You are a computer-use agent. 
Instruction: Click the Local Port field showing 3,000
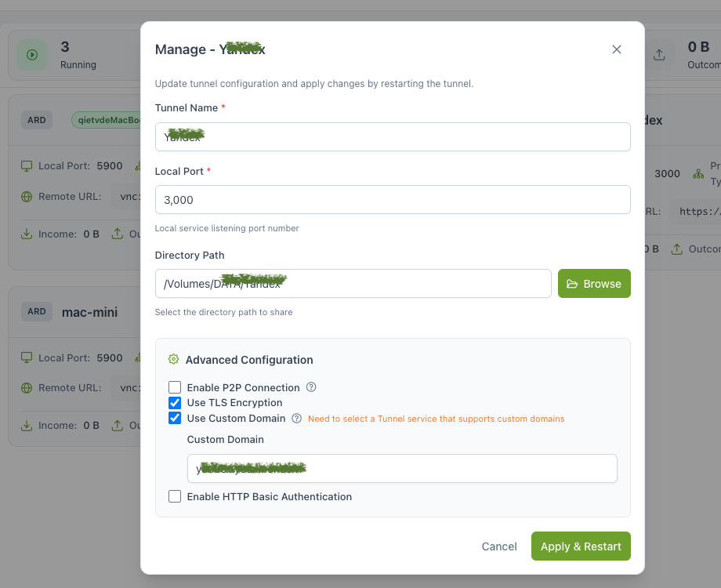393,200
